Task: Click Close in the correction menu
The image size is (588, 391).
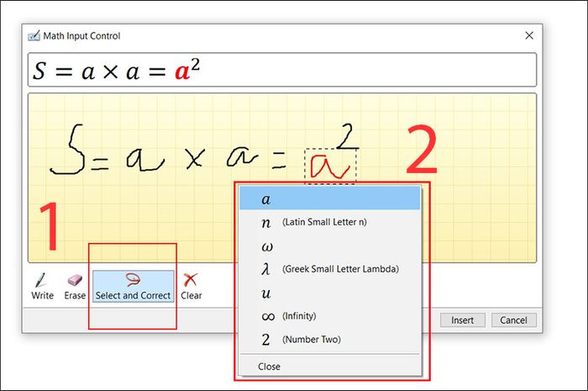Action: click(x=329, y=367)
